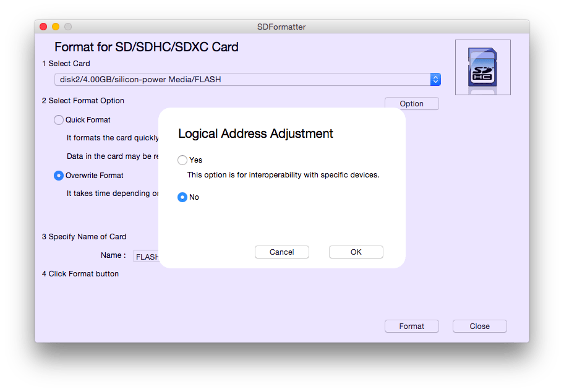Cancel the Logical Address Adjustment dialog
564x392 pixels.
[x=281, y=252]
